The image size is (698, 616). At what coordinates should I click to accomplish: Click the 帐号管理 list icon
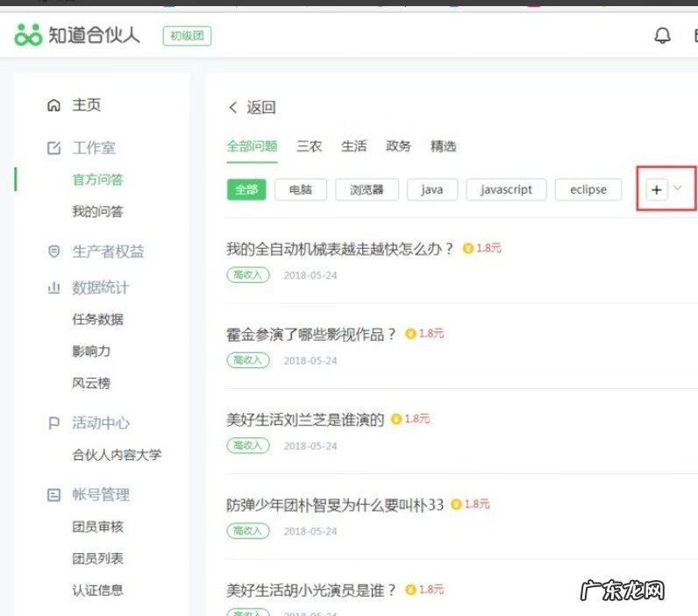click(53, 494)
